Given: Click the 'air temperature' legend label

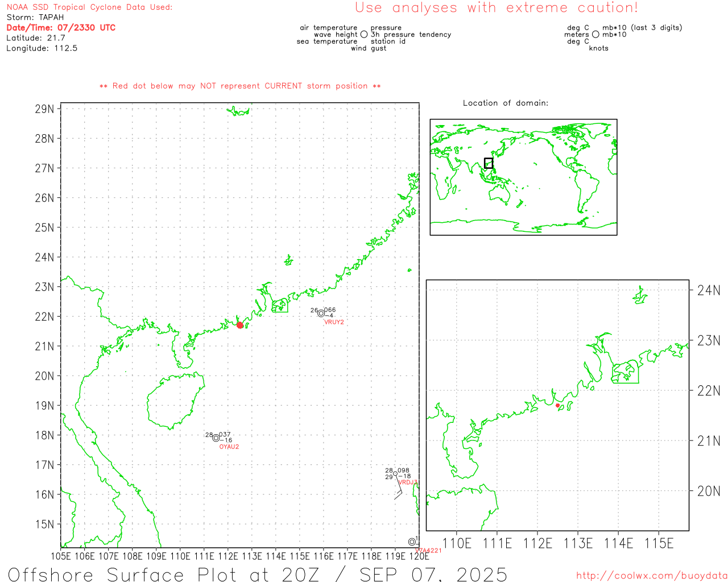Looking at the screenshot, I should [329, 28].
